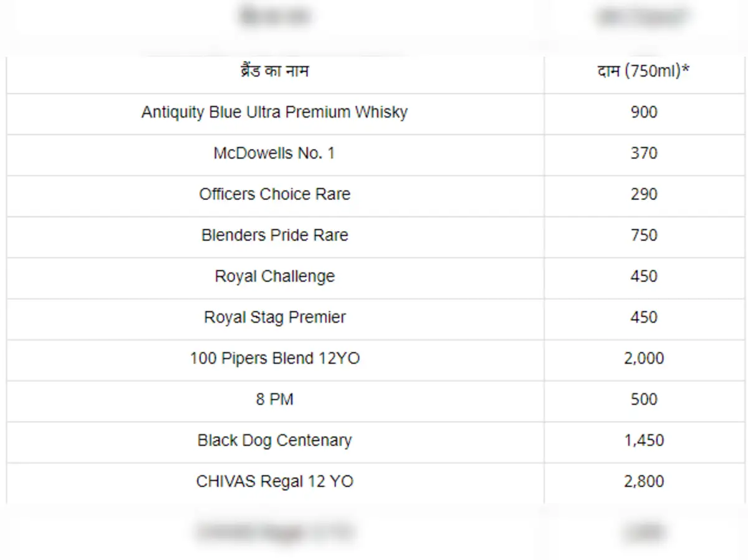The image size is (748, 560).
Task: Select 100 Pipers Blend 12YO cell
Action: (274, 359)
